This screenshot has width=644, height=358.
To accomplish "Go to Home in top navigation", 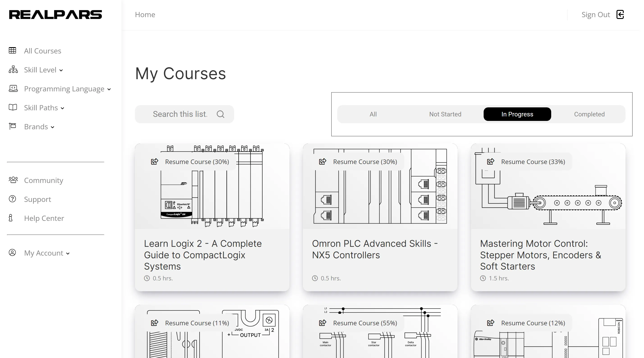I will (x=145, y=14).
